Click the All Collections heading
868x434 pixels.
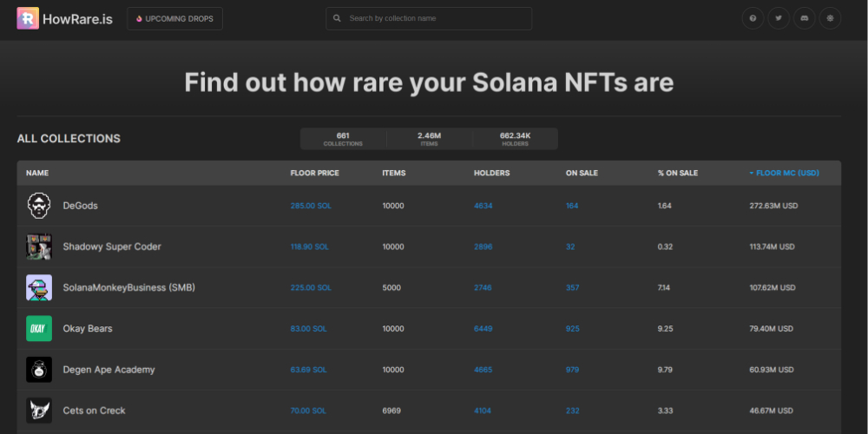(x=69, y=139)
